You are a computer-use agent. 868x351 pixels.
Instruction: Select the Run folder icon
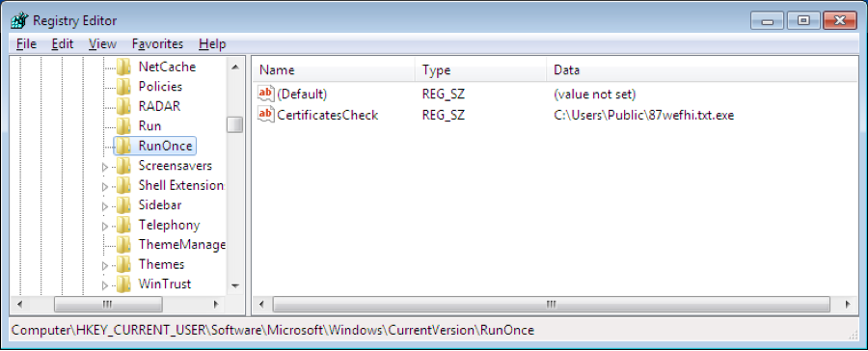pos(123,126)
